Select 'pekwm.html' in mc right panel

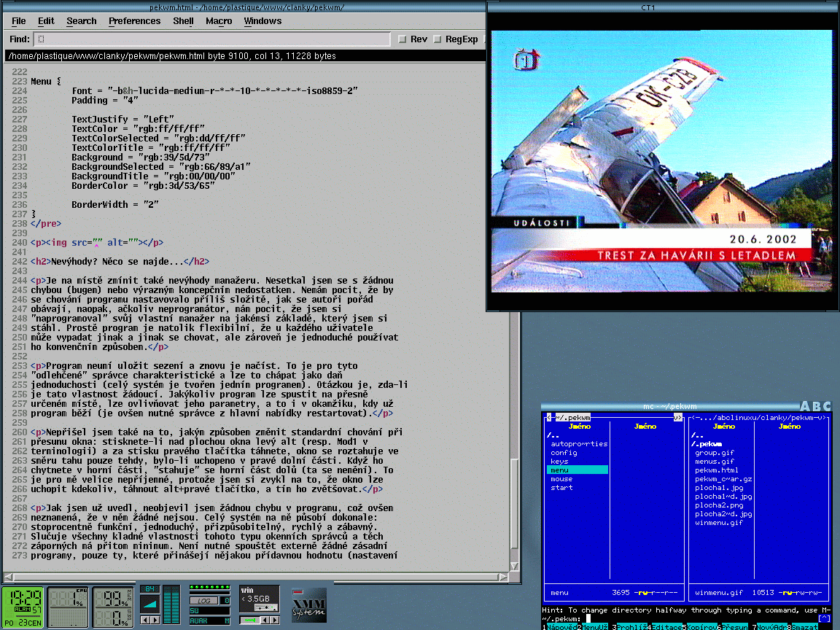point(717,470)
